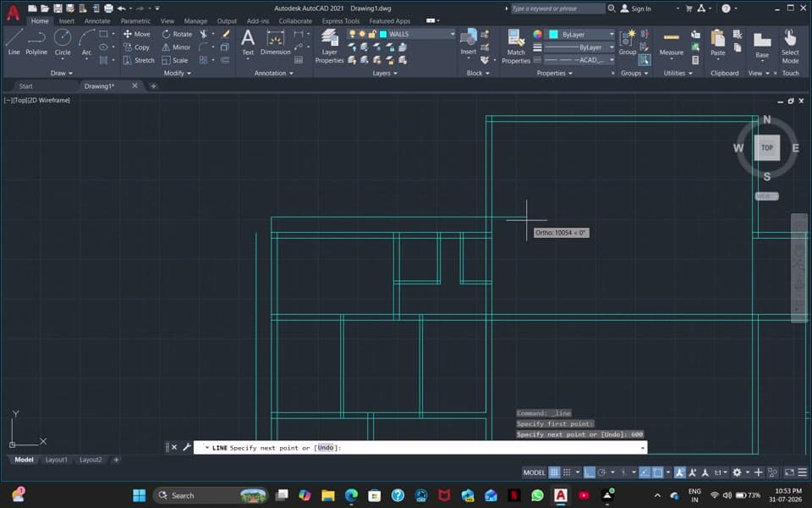Toggle Snap mode in status bar
The height and width of the screenshot is (508, 812).
pyautogui.click(x=567, y=472)
